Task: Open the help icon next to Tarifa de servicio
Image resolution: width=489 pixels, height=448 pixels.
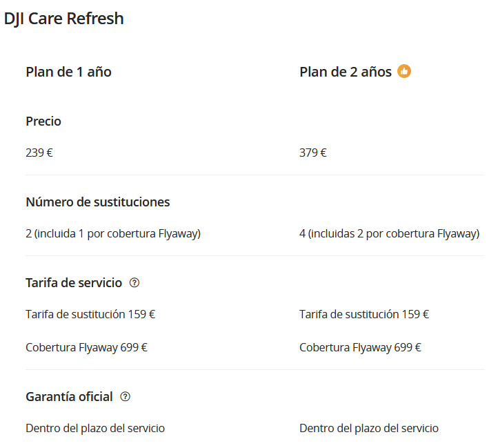Action: pyautogui.click(x=134, y=282)
